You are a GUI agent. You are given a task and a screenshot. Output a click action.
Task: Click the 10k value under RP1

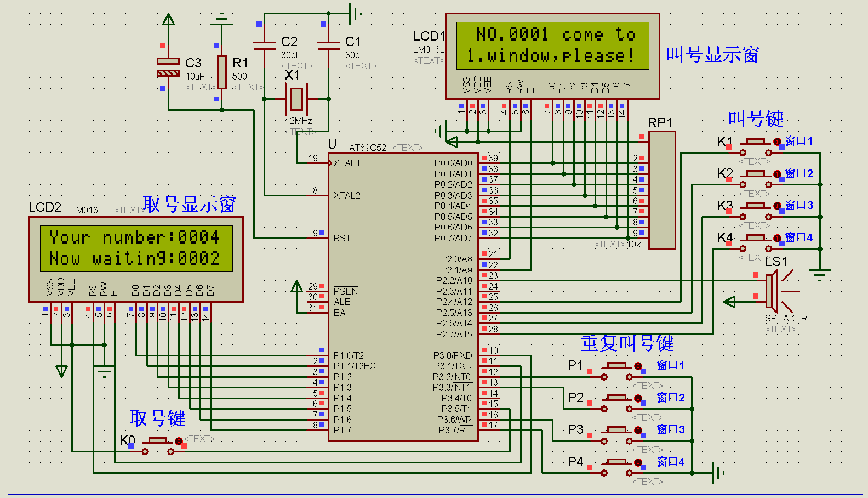click(634, 244)
